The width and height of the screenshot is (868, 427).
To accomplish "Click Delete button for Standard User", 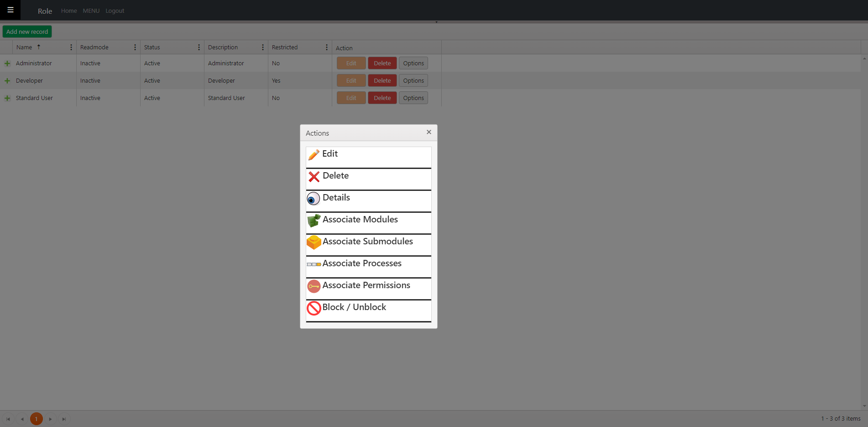I will pyautogui.click(x=382, y=98).
